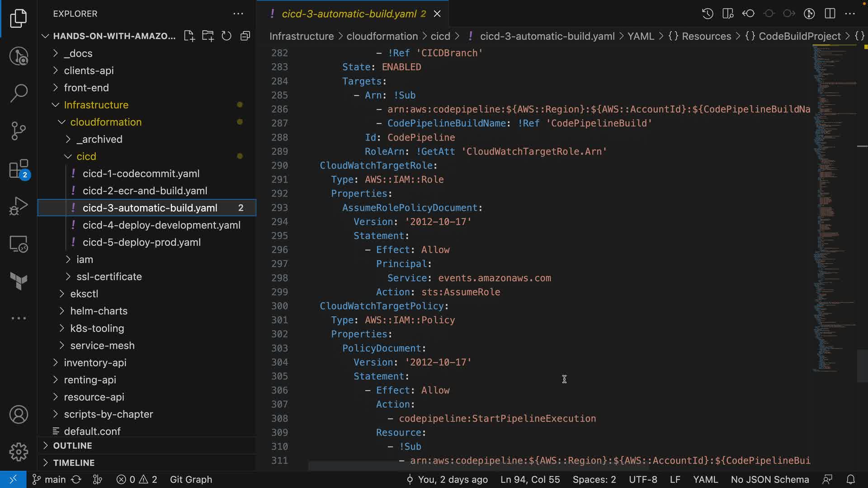The width and height of the screenshot is (868, 488).
Task: Click New File icon in explorer header
Action: pos(189,36)
